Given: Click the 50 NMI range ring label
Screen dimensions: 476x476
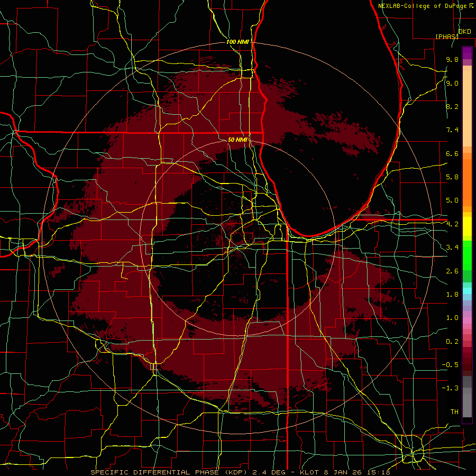Looking at the screenshot, I should click(x=237, y=140).
